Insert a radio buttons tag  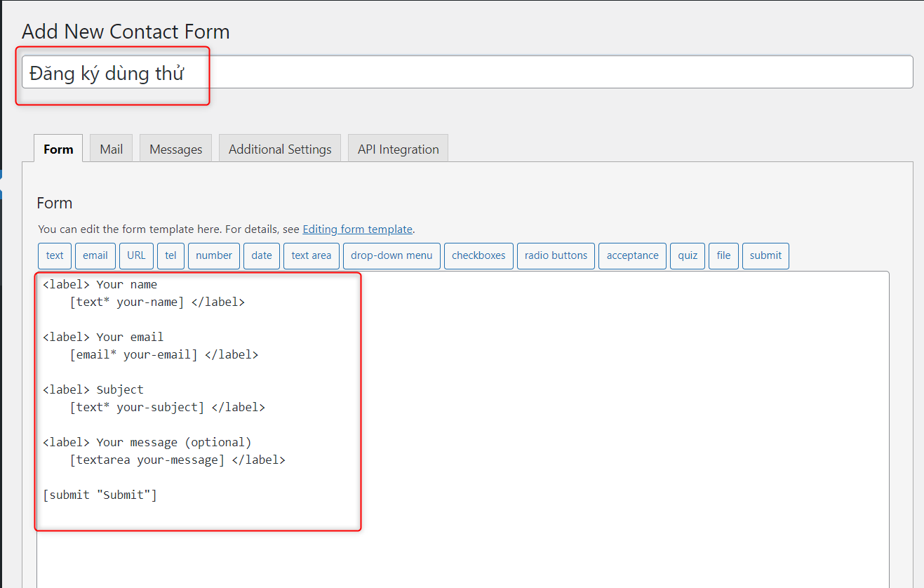tap(556, 255)
